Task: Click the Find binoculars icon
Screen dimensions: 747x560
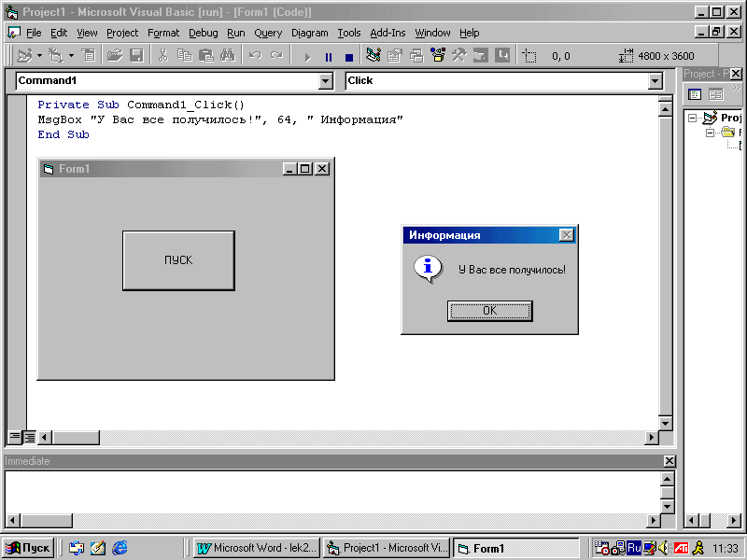Action: pyautogui.click(x=228, y=56)
